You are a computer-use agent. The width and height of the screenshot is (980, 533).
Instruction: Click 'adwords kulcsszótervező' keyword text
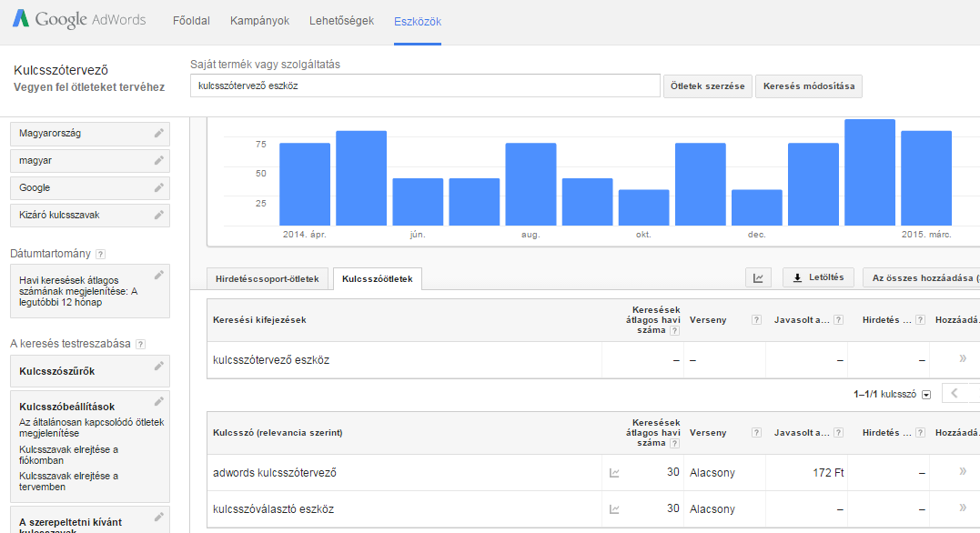tap(275, 472)
